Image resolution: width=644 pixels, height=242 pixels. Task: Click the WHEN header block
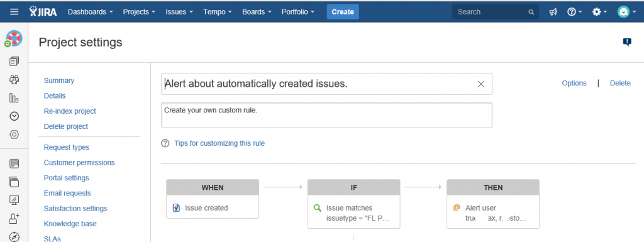coord(213,187)
